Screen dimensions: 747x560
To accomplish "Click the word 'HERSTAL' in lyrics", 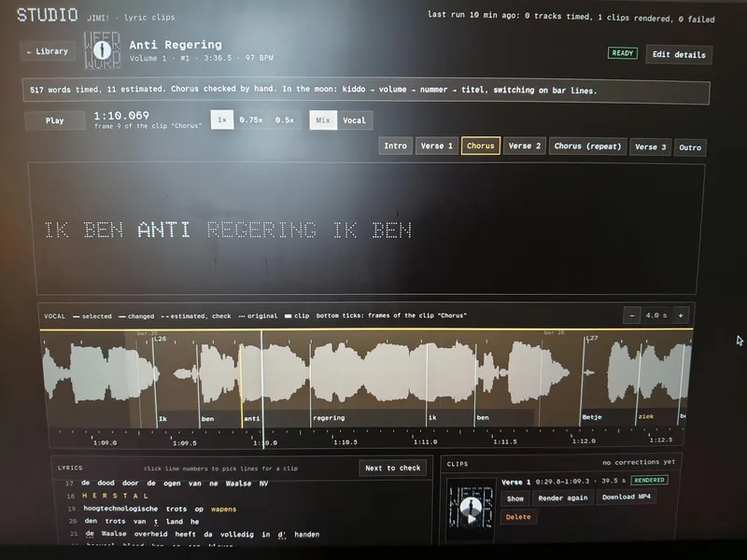I will pyautogui.click(x=115, y=496).
